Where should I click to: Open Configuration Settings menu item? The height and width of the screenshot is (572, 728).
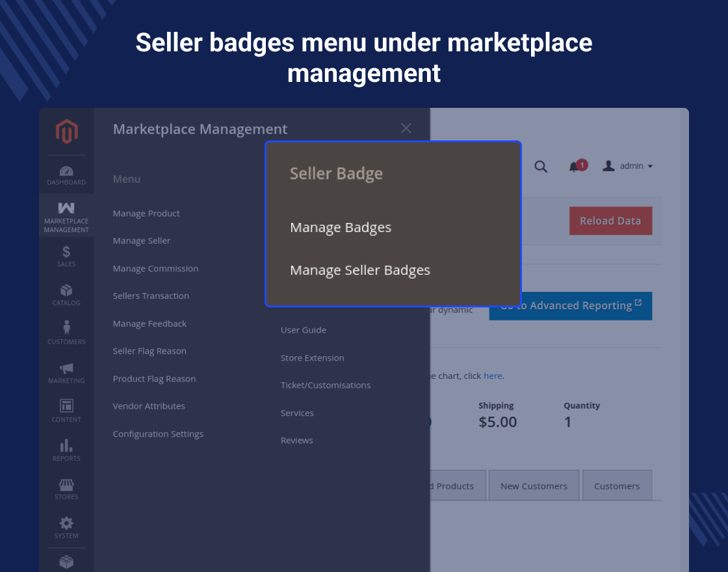click(x=158, y=434)
